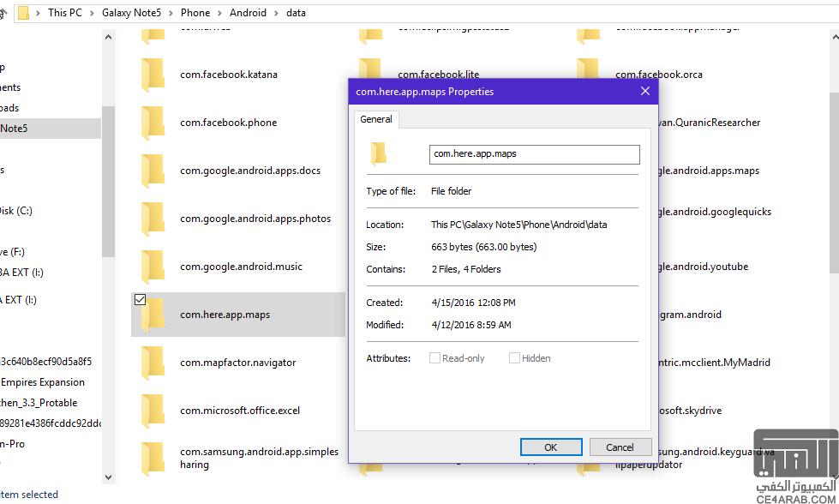This screenshot has height=504, width=839.
Task: Uncheck the com.here.app.maps item checkbox
Action: pyautogui.click(x=140, y=300)
